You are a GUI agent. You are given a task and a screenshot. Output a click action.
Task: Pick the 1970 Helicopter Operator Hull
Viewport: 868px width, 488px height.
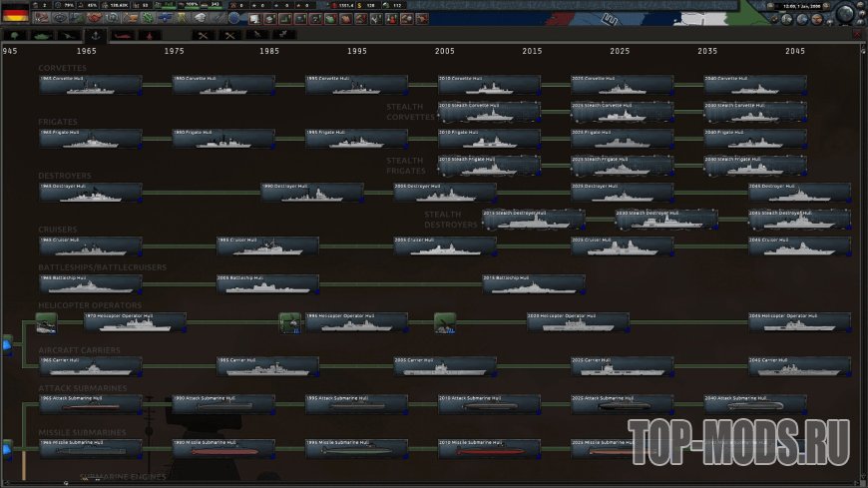pyautogui.click(x=135, y=322)
